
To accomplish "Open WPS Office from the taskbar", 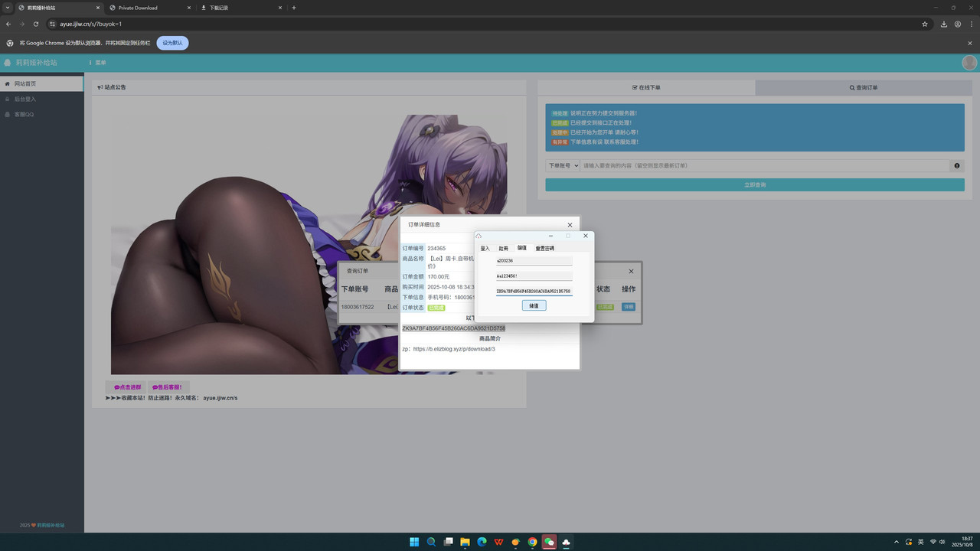I will pos(499,542).
